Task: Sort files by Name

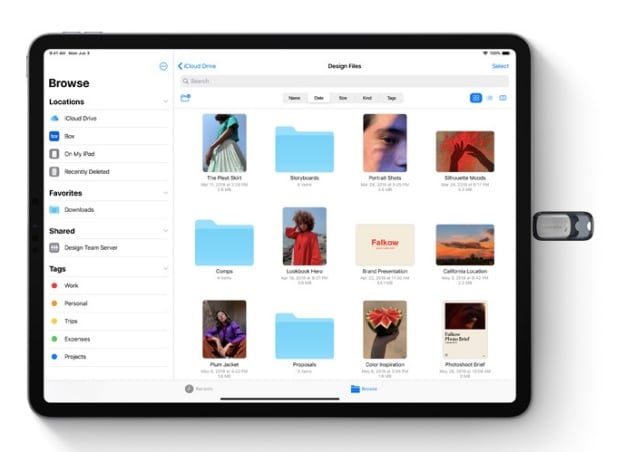Action: click(x=294, y=98)
